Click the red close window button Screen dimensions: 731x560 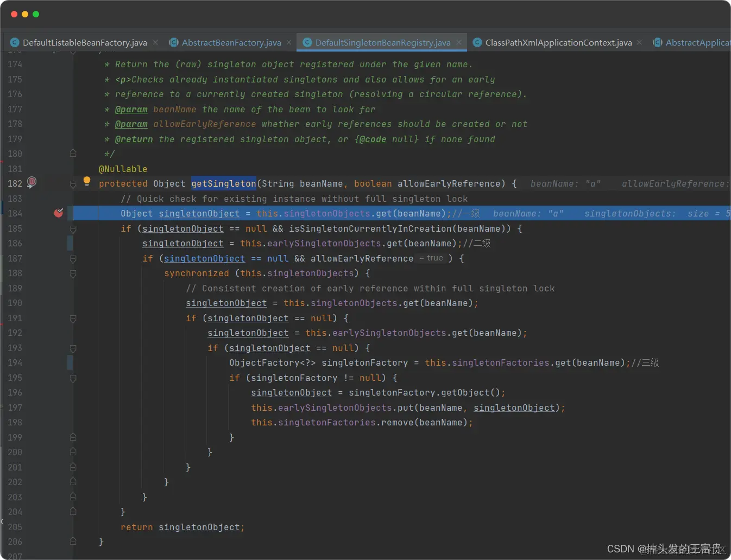coord(14,14)
